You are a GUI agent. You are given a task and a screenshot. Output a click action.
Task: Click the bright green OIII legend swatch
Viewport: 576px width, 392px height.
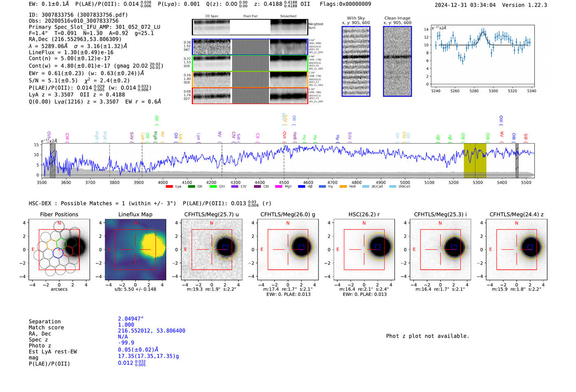tap(213, 187)
